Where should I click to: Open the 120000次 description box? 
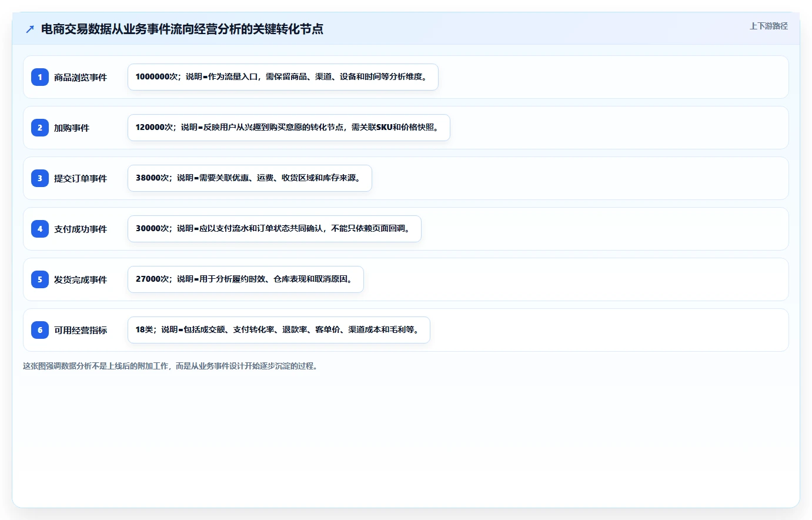[289, 128]
